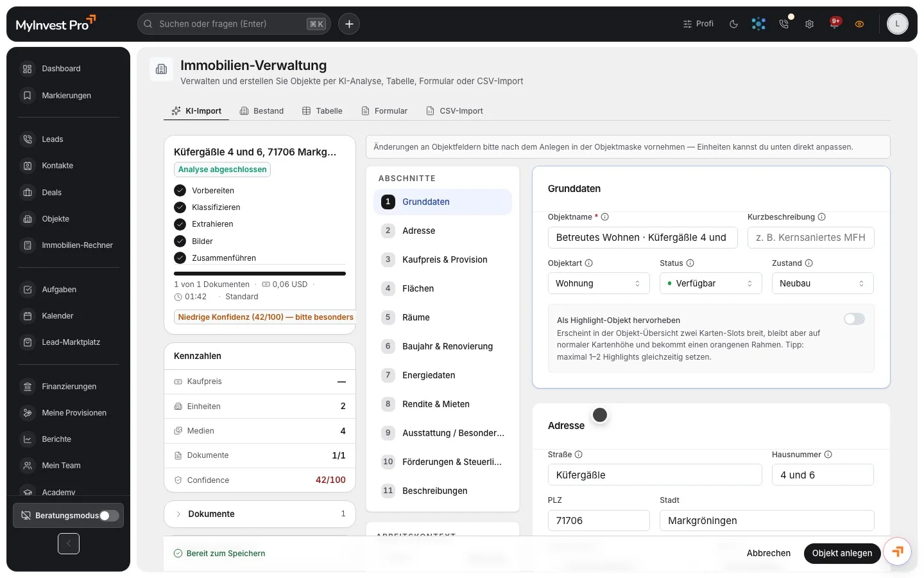Open the blue dots AI icon
924x578 pixels.
pyautogui.click(x=758, y=24)
